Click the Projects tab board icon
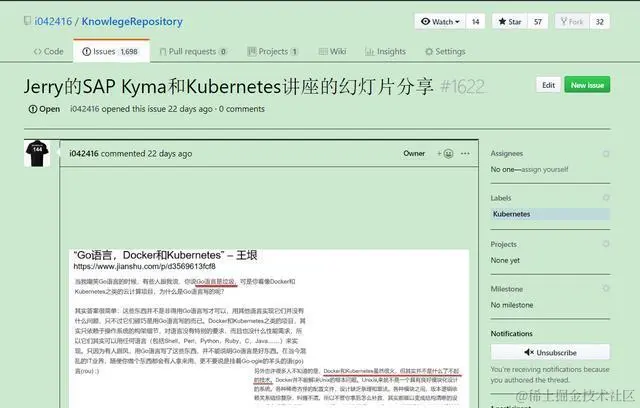The image size is (640, 408). coord(252,51)
